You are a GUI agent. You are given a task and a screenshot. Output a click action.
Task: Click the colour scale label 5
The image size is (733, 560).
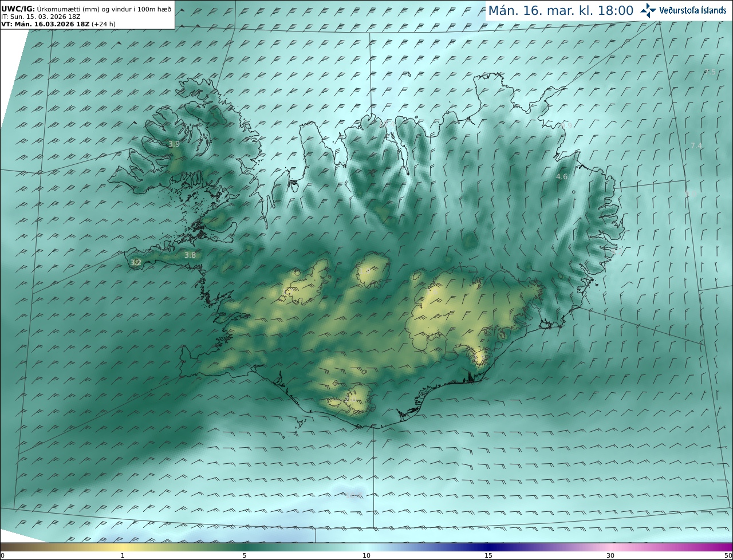pyautogui.click(x=245, y=555)
